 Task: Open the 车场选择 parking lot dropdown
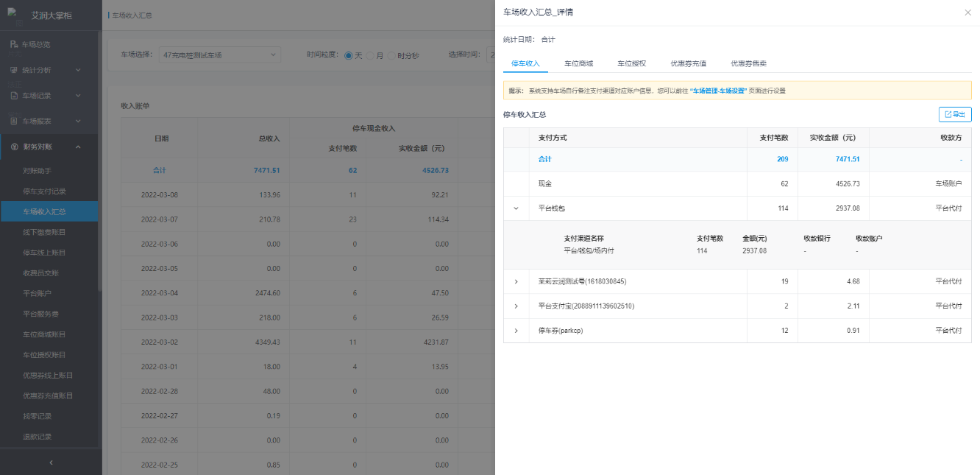[x=220, y=54]
